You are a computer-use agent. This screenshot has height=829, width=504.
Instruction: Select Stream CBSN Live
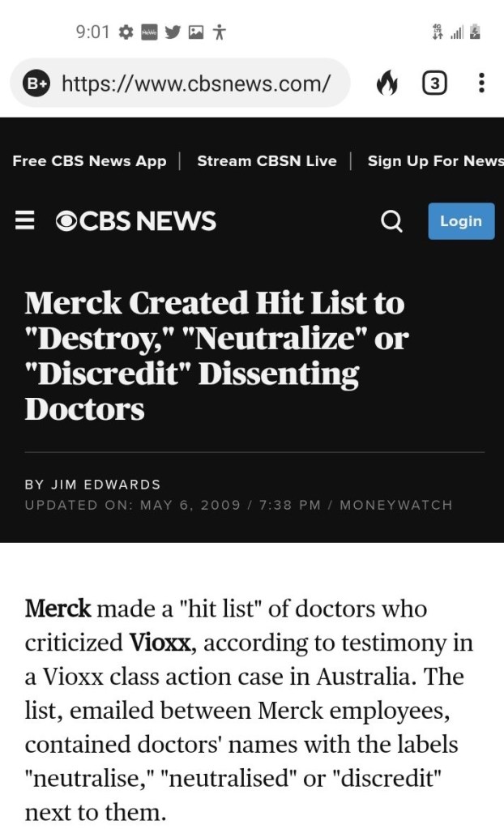[267, 160]
